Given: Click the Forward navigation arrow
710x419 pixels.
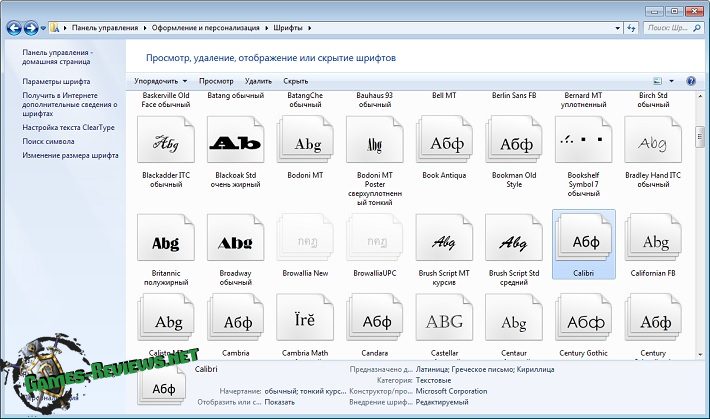Looking at the screenshot, I should coord(31,28).
